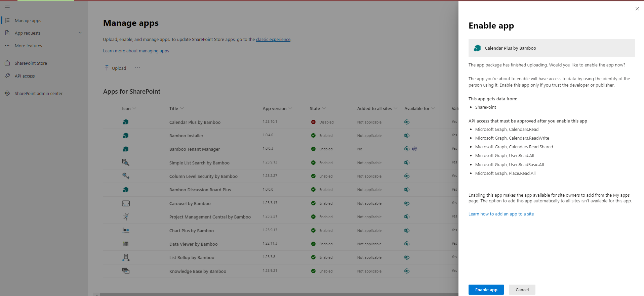Click 'Microsoft Graph, Calendars.ReadWrite' permission text
This screenshot has width=644, height=296.
(512, 138)
